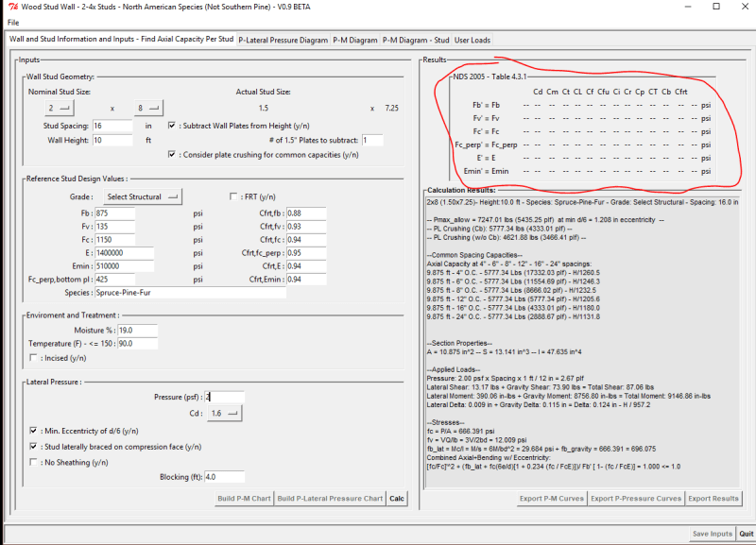The image size is (756, 545).
Task: Enable the FRT (y/n) checkbox
Action: point(233,196)
